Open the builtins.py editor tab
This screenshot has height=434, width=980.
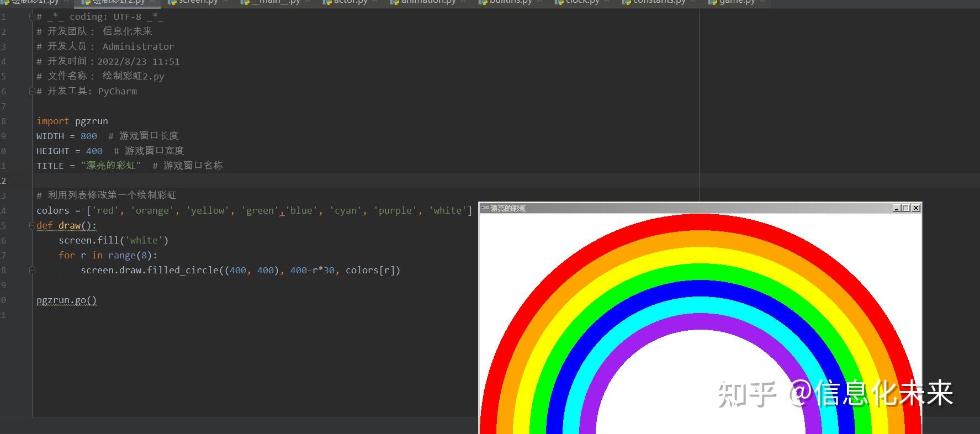click(511, 3)
